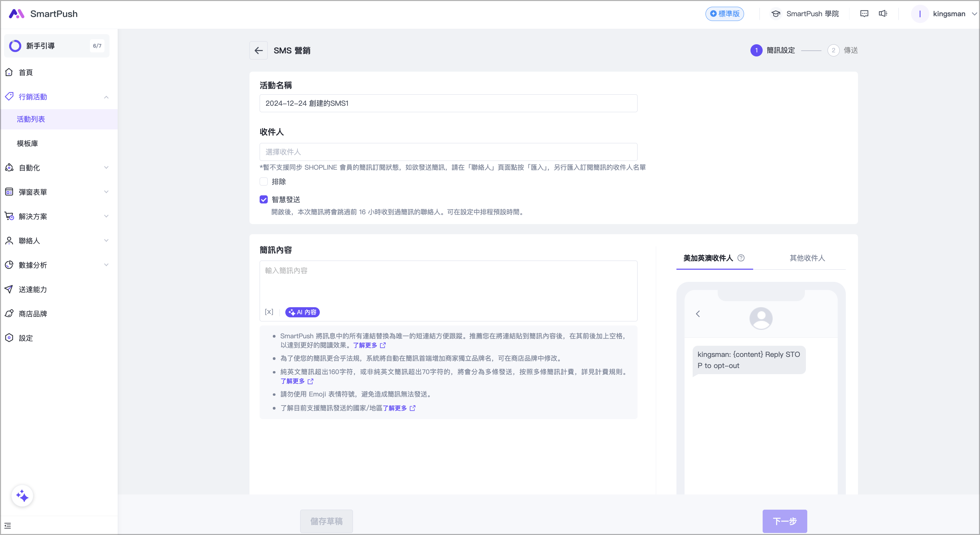Screen dimensions: 980x535
Task: Insert variable using the [x] icon
Action: click(x=269, y=312)
